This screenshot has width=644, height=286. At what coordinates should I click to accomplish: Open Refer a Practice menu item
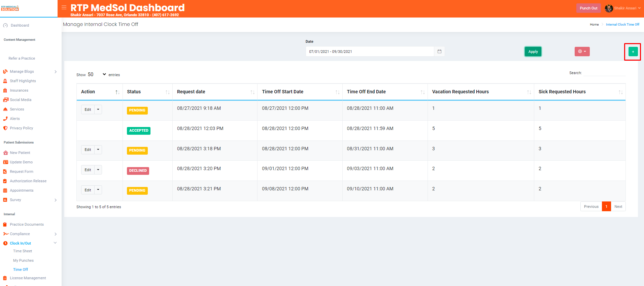(22, 58)
